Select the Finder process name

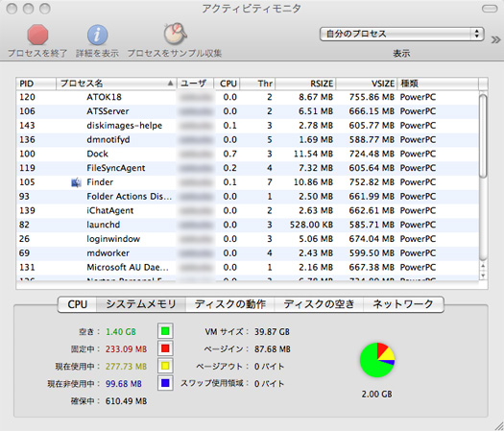coord(100,182)
